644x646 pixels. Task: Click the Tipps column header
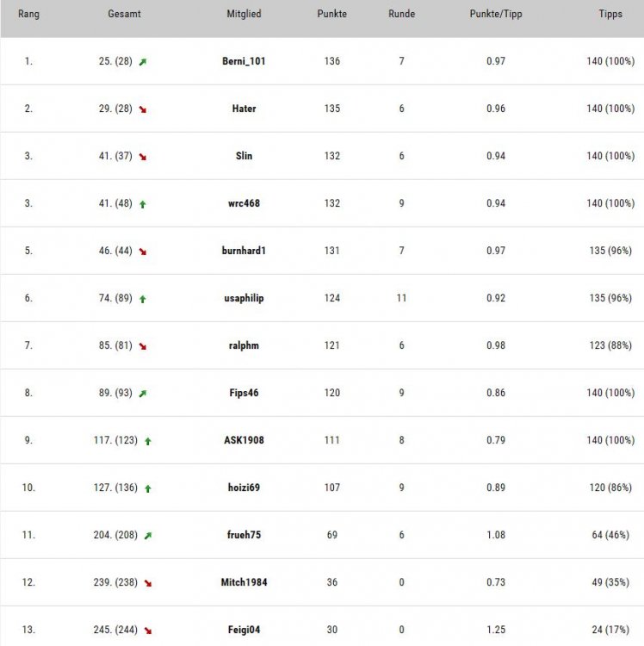pos(610,14)
